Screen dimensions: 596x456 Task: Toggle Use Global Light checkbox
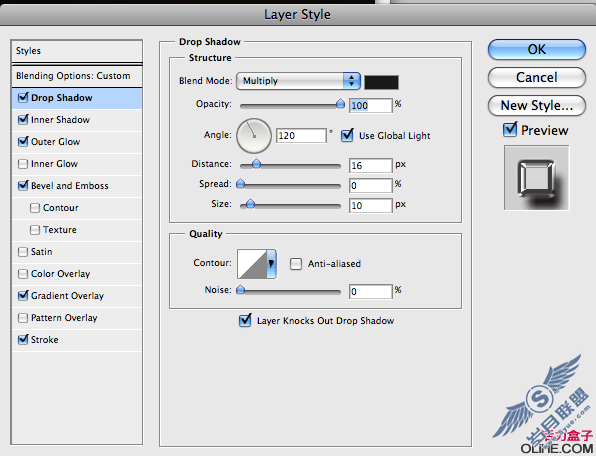[x=347, y=135]
